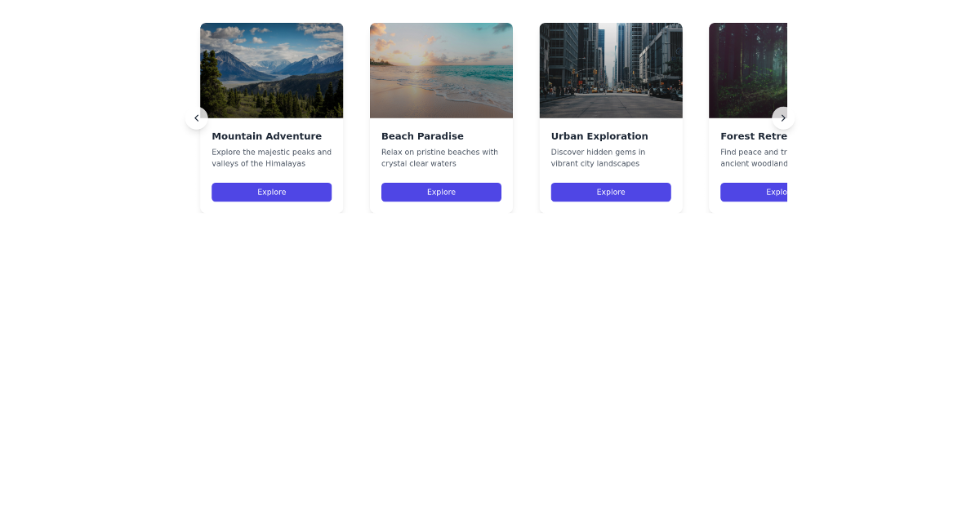Select the Mountain Adventure card title
This screenshot has height=514, width=980.
tap(267, 136)
